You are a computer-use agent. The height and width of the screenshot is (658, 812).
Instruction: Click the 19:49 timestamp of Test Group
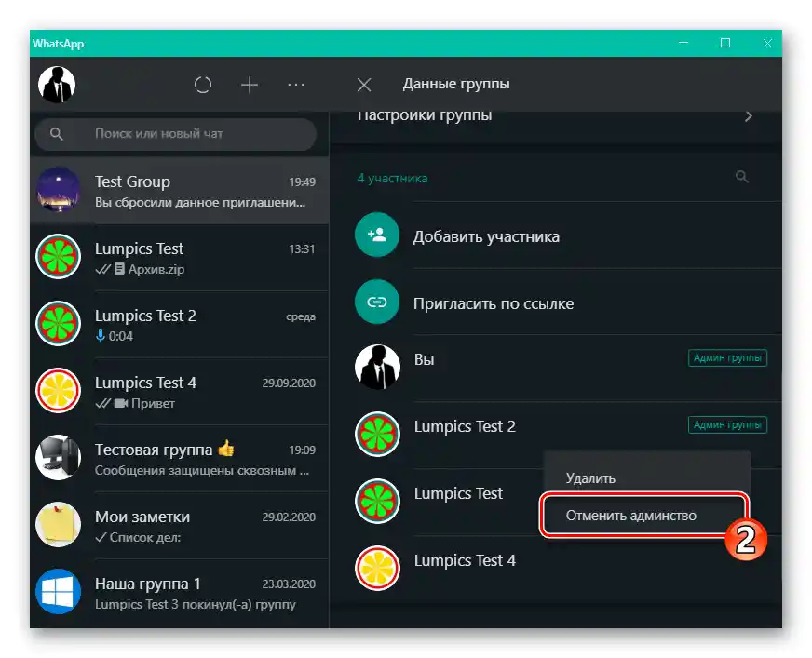pos(302,182)
